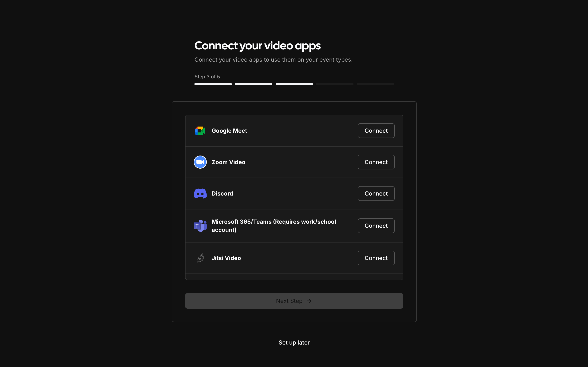
Task: Connect Microsoft 365/Teams app
Action: pos(376,226)
